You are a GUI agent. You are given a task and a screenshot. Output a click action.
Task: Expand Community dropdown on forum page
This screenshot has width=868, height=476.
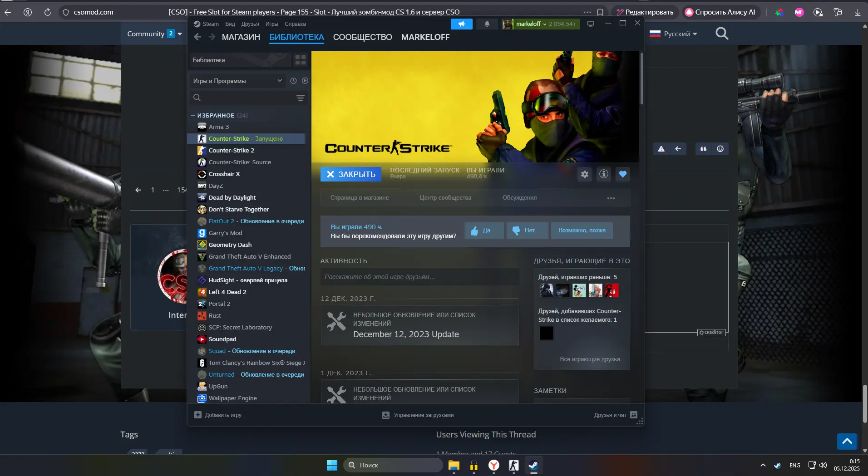[154, 34]
